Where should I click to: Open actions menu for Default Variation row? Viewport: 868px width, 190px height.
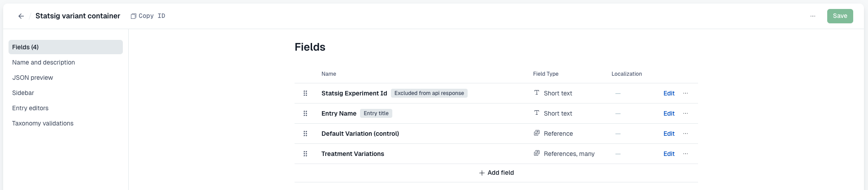pos(686,134)
